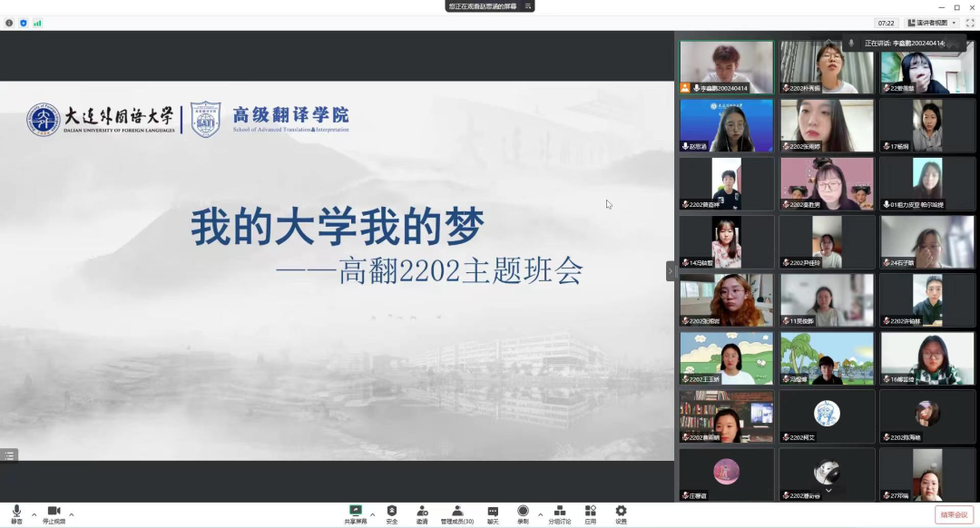Open Manage Members (30) panel
Screen dimensions: 980x528
457,513
